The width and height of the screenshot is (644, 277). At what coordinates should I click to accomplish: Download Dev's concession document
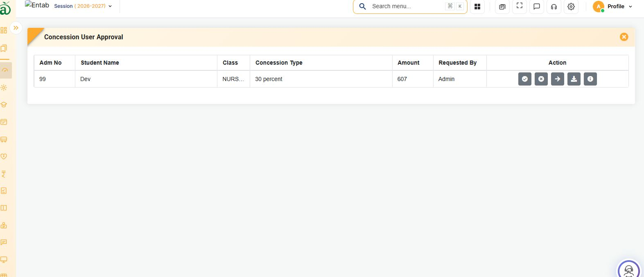click(x=574, y=79)
